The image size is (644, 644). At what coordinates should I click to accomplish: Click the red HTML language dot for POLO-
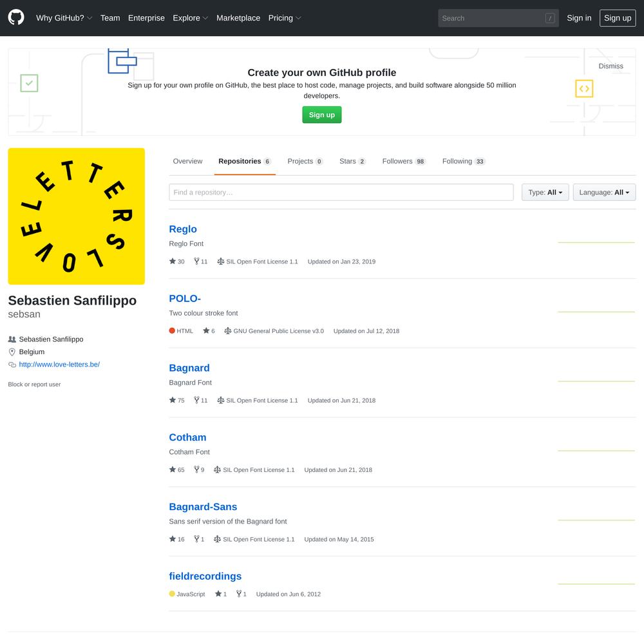[x=172, y=330]
